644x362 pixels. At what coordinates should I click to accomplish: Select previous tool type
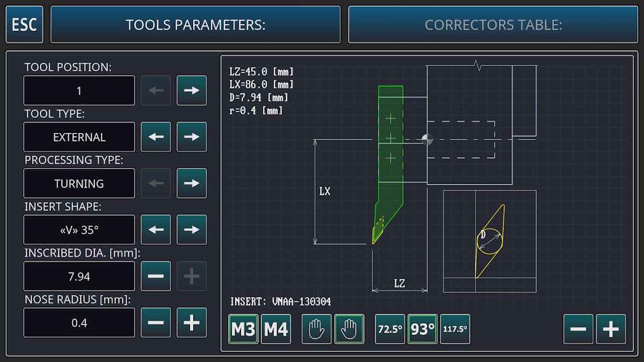[x=156, y=137]
